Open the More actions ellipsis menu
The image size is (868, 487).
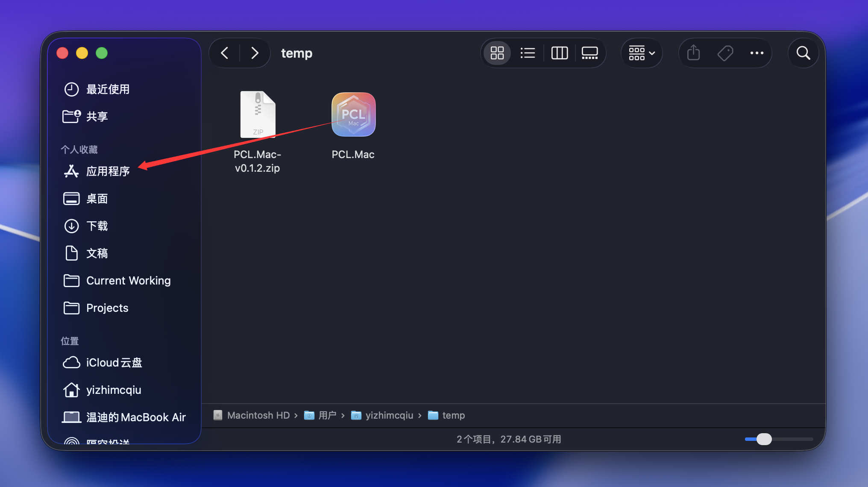[x=757, y=53]
